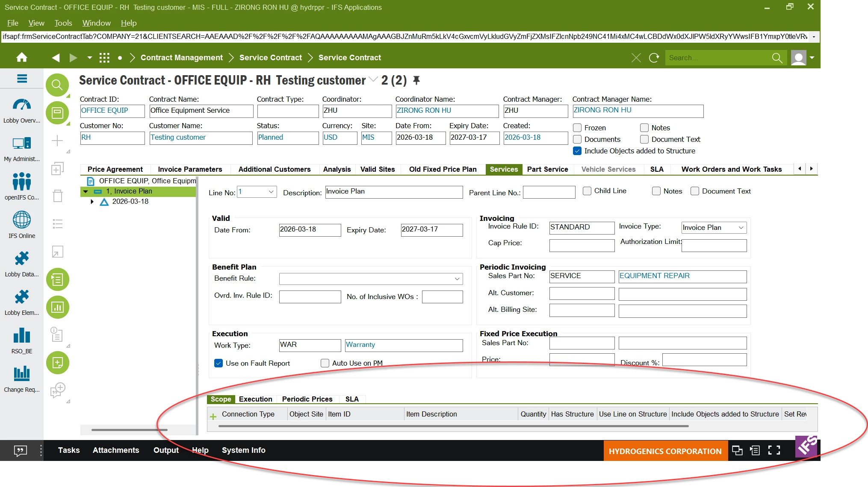
Task: Open the Invoice Type dropdown
Action: pyautogui.click(x=741, y=228)
